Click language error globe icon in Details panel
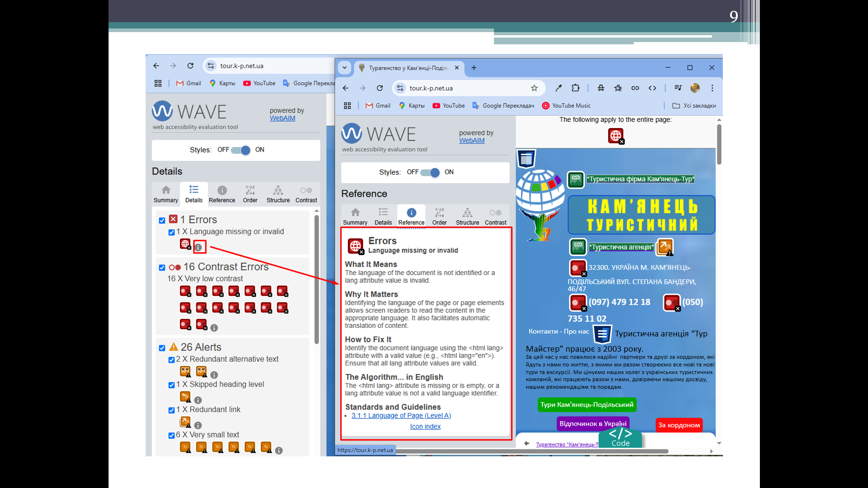The height and width of the screenshot is (488, 868). (x=185, y=244)
